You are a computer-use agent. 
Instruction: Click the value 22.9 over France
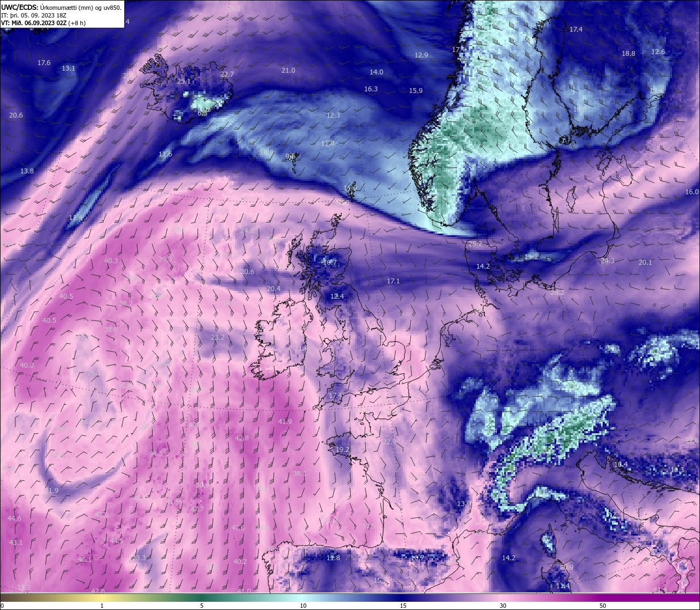pos(389,442)
